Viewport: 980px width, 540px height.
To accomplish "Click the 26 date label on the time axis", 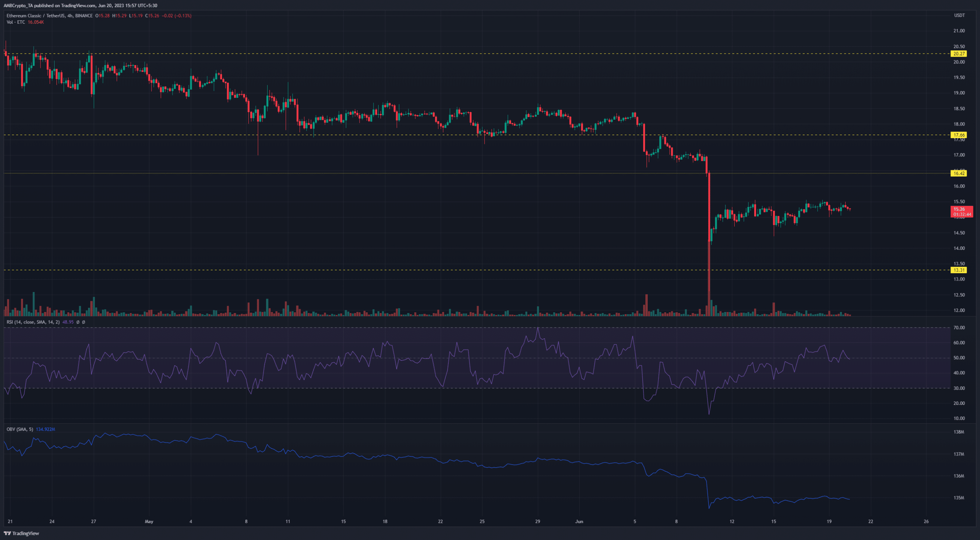I will tap(926, 522).
